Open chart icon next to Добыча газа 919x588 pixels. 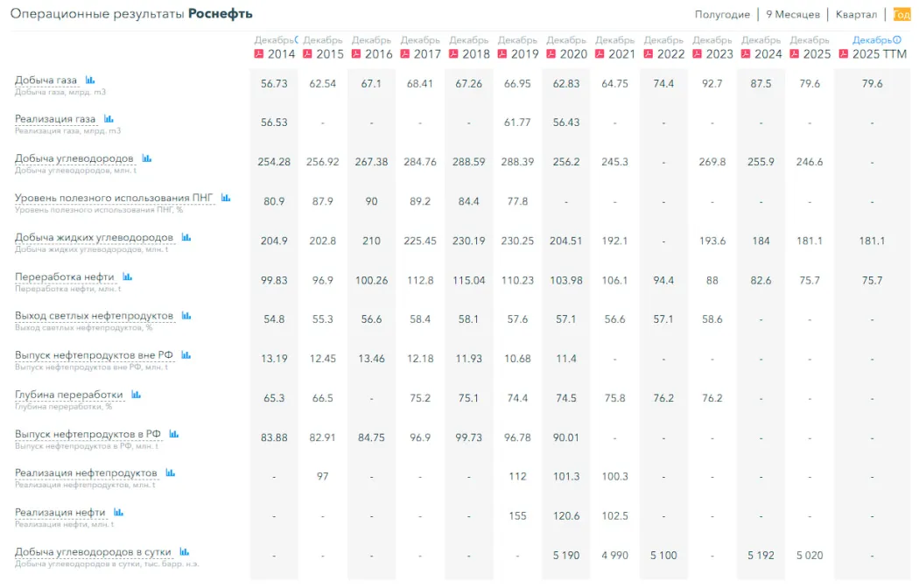tap(90, 80)
